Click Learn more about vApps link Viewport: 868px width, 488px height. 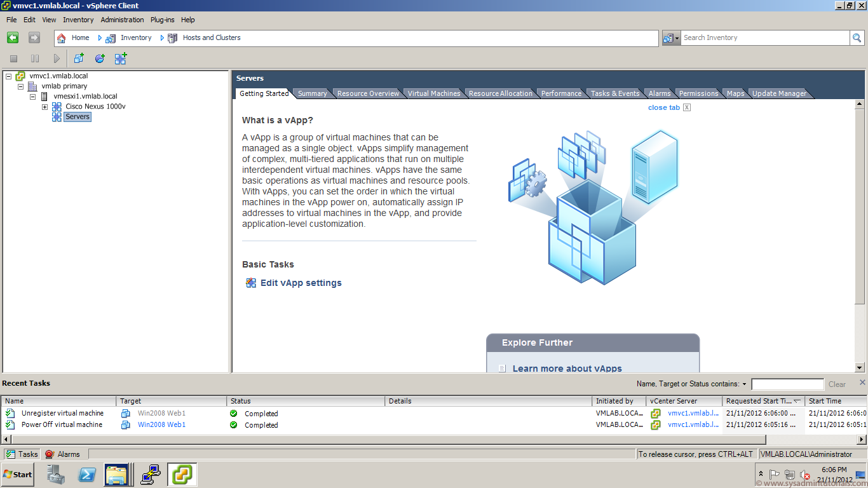pyautogui.click(x=567, y=369)
